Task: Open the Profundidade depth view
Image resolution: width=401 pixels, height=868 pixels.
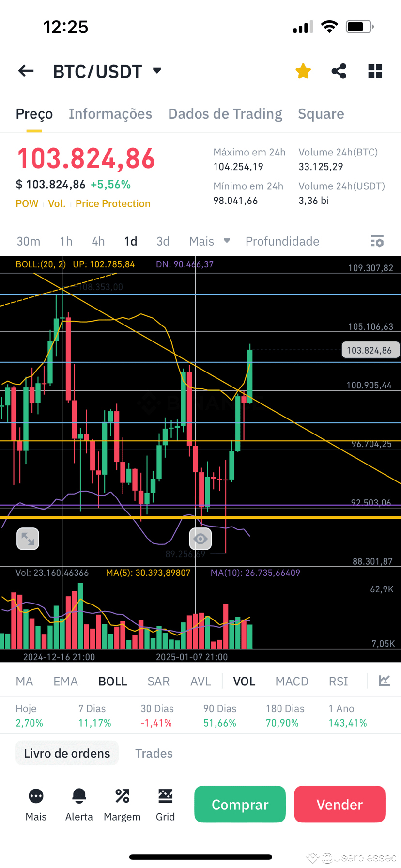Action: [x=282, y=241]
